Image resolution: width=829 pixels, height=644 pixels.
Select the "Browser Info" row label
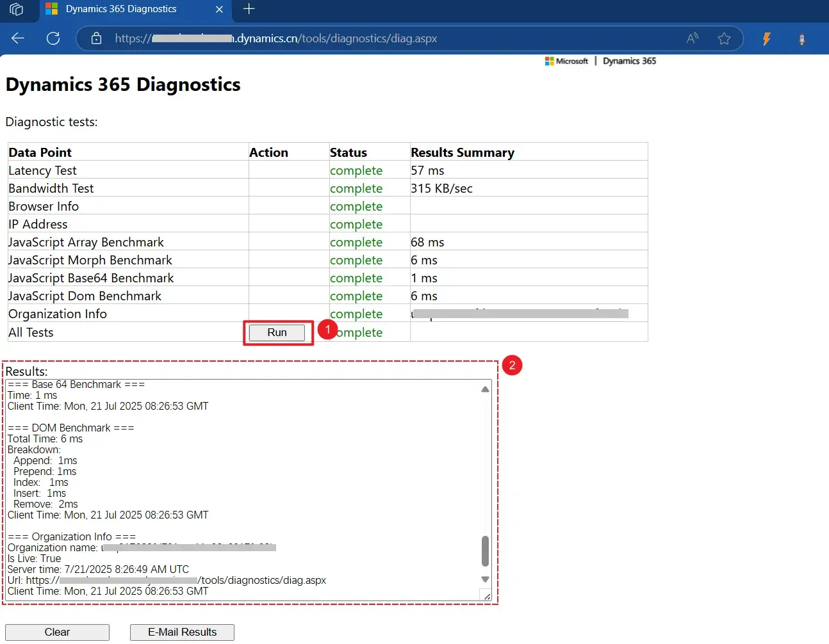44,206
